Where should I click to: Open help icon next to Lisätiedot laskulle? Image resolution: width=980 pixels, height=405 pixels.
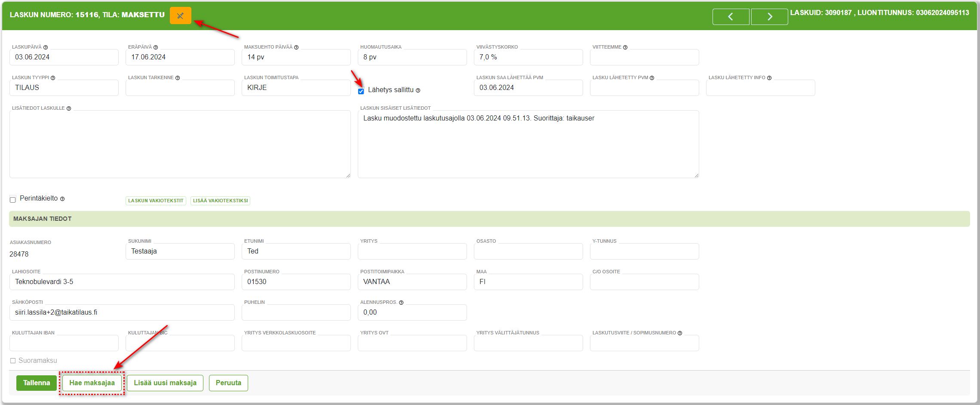[69, 108]
